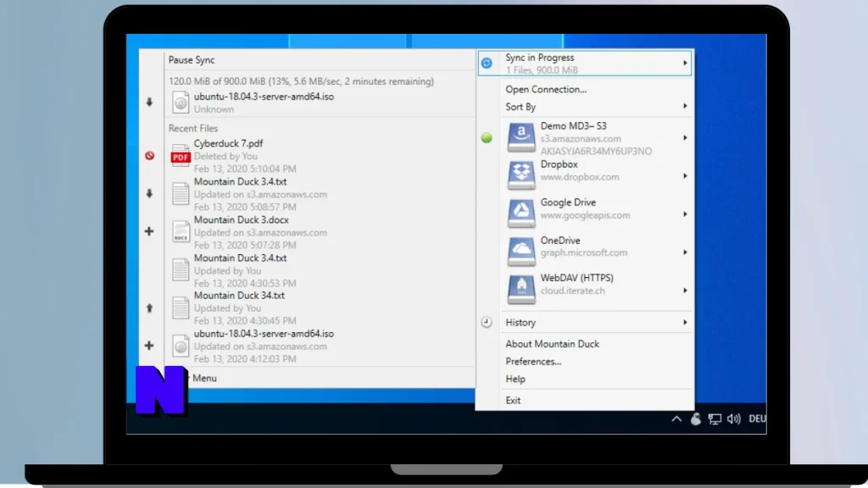Click the Deleted by You status text
Screen dimensions: 868x488
(225, 156)
